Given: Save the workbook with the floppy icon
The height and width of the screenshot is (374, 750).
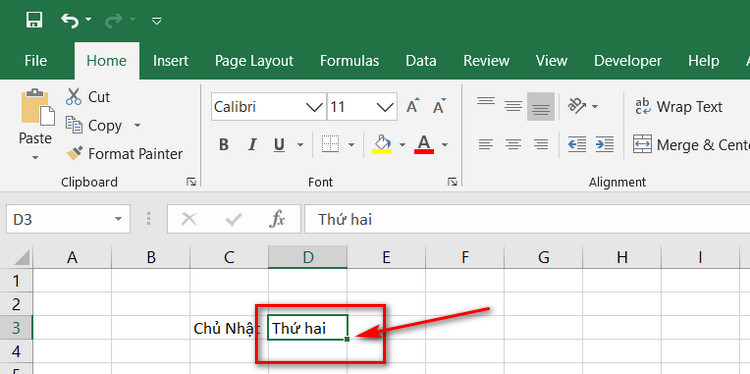Looking at the screenshot, I should pos(34,20).
